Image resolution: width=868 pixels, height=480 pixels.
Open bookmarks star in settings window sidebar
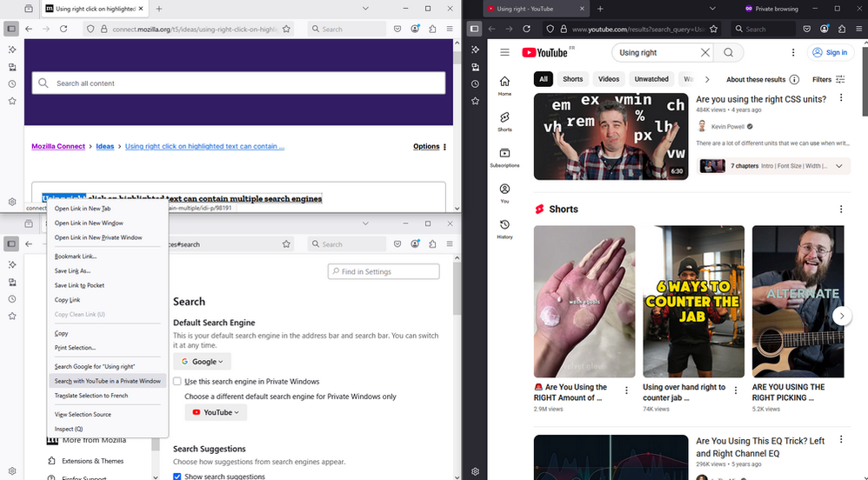pos(12,317)
